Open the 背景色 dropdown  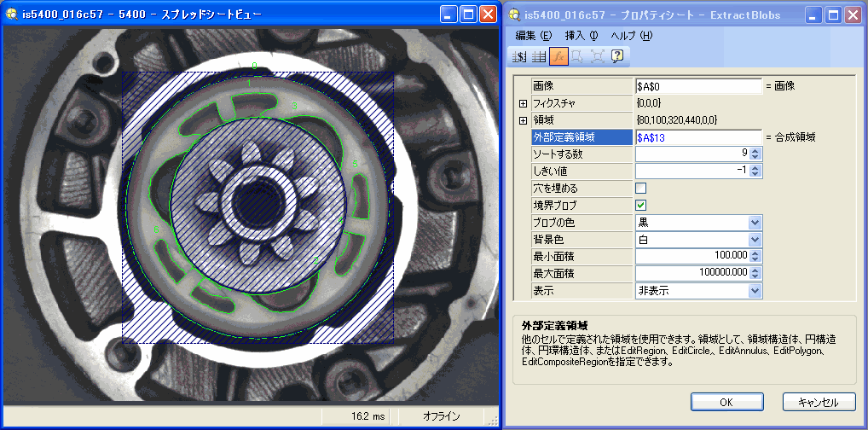[754, 239]
